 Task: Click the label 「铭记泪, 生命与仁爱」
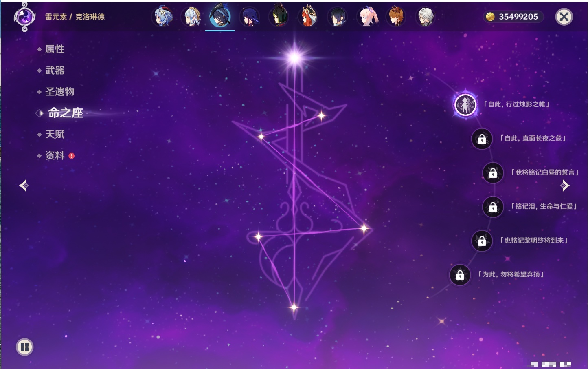coord(544,206)
